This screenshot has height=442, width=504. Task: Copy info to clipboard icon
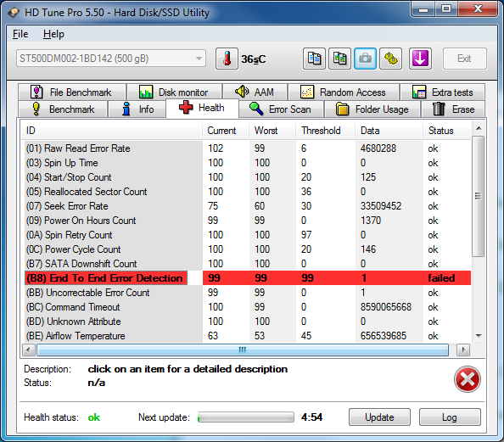(314, 59)
